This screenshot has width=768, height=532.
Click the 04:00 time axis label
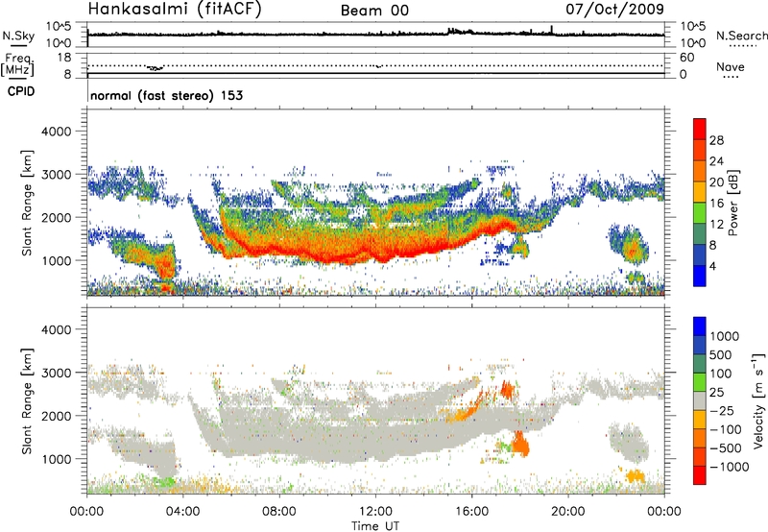click(182, 511)
